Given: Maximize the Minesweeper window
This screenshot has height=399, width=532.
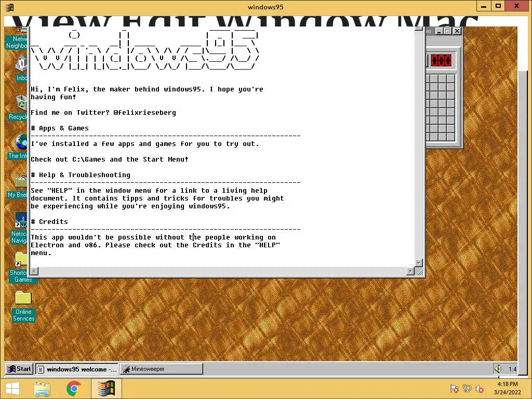Looking at the screenshot, I should tap(447, 31).
